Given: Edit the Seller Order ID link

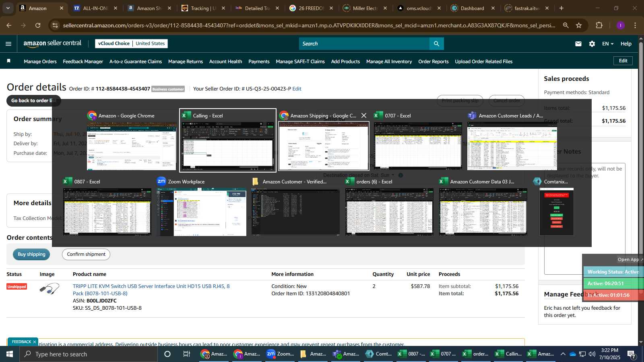Looking at the screenshot, I should point(297,89).
